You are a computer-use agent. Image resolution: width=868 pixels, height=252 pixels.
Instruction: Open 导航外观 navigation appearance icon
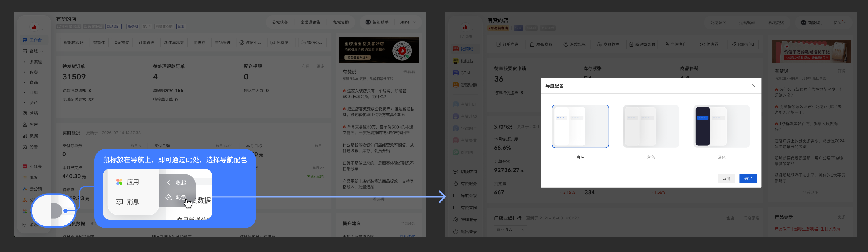pyautogui.click(x=455, y=196)
